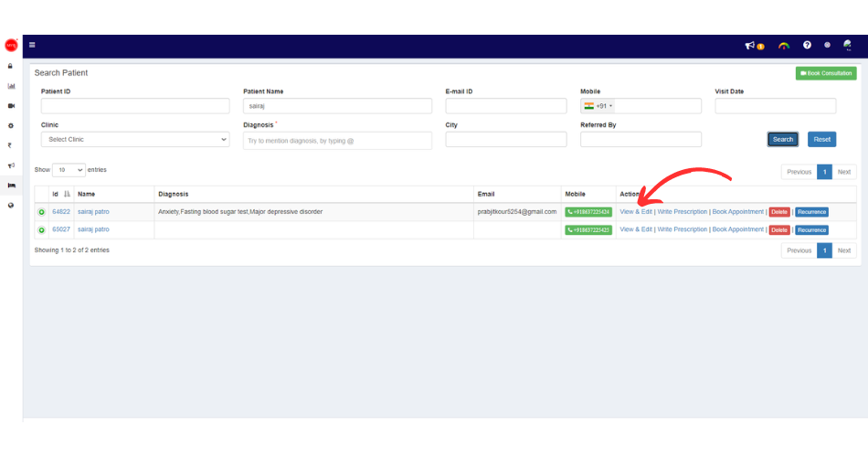Viewport: 868px width, 457px height.
Task: Open the settings gear icon in sidebar
Action: coord(11,125)
